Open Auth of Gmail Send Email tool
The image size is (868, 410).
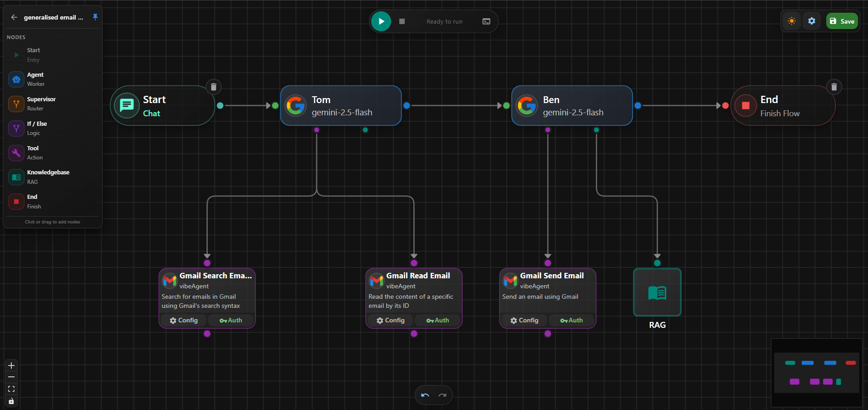click(x=571, y=320)
